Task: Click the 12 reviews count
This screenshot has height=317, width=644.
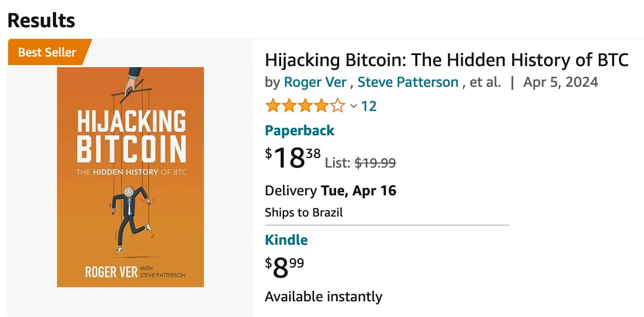Action: (369, 106)
